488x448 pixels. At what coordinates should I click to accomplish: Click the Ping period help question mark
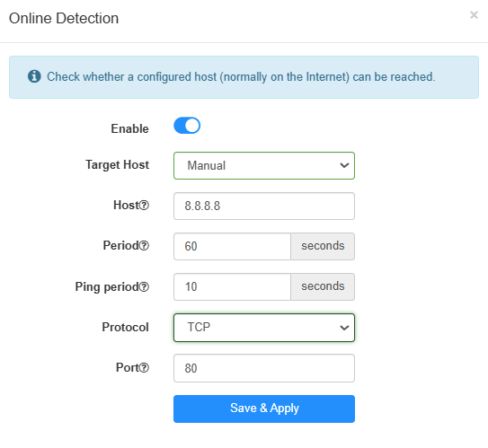point(144,286)
